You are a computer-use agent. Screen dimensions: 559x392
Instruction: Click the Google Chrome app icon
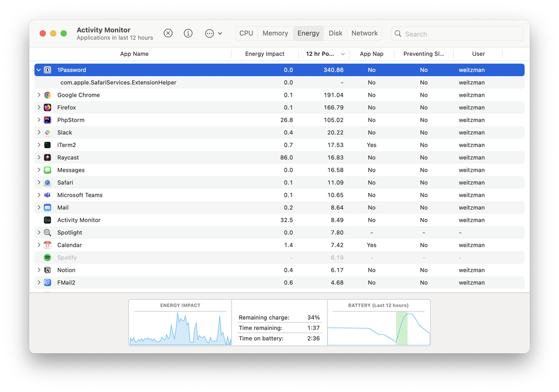(48, 95)
